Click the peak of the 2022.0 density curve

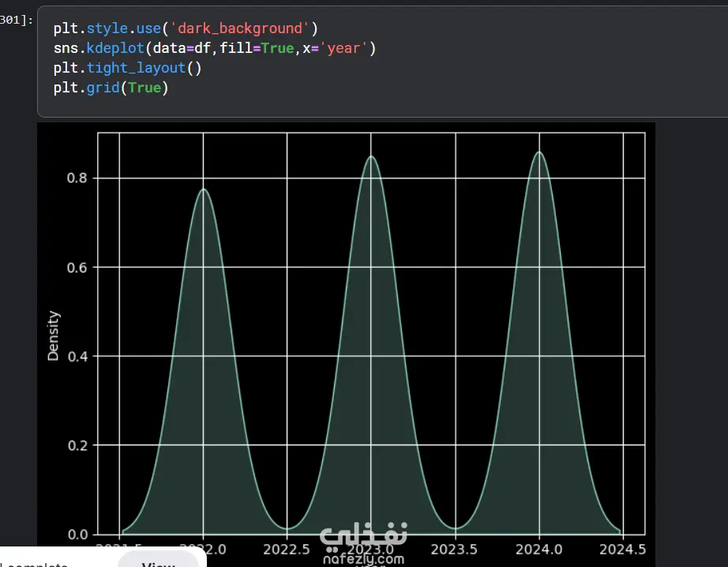point(204,189)
